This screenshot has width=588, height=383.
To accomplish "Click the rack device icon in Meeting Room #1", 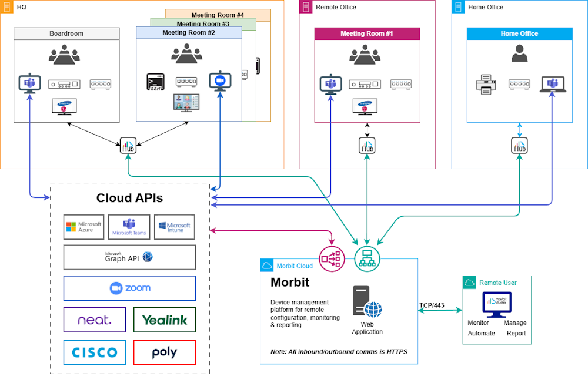I will click(x=365, y=85).
